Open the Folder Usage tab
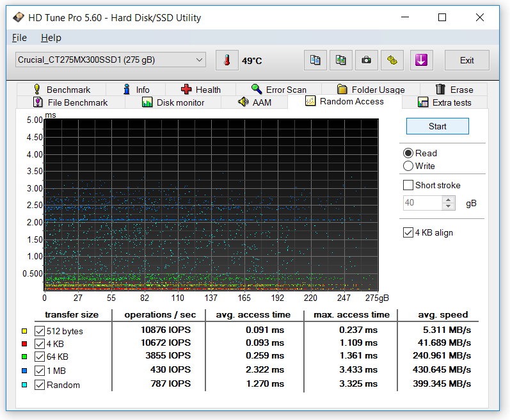The width and height of the screenshot is (510, 420). (371, 90)
